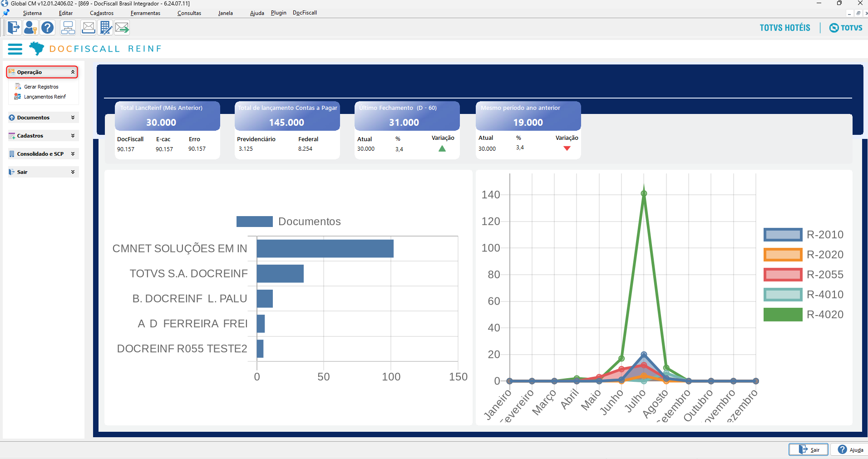Viewport: 868px width, 459px height.
Task: Expand the Consolidado e SCP section
Action: pos(43,154)
